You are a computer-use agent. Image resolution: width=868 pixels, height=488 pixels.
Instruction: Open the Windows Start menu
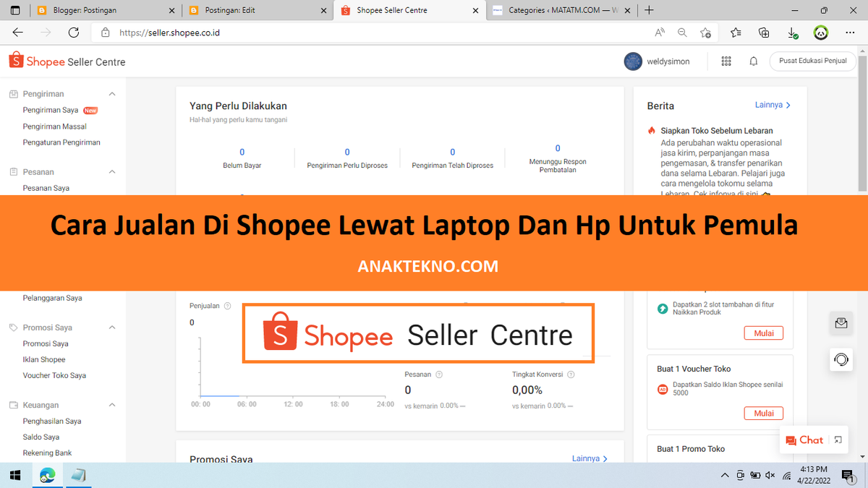[x=15, y=475]
